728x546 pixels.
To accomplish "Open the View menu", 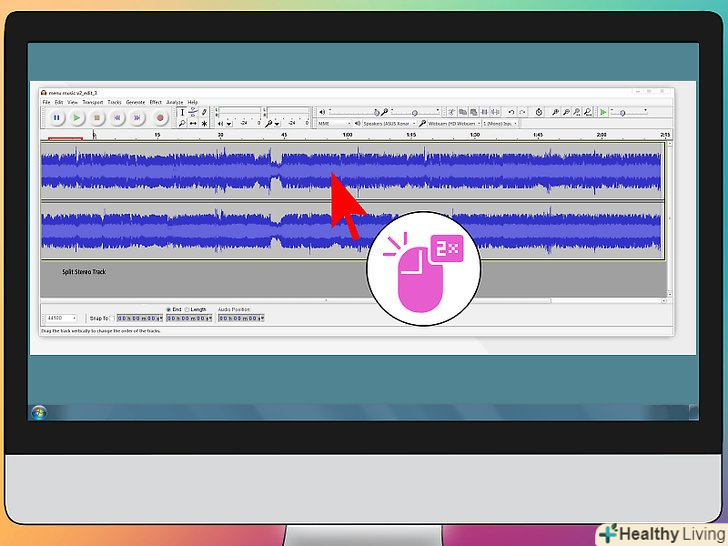I will [x=72, y=102].
